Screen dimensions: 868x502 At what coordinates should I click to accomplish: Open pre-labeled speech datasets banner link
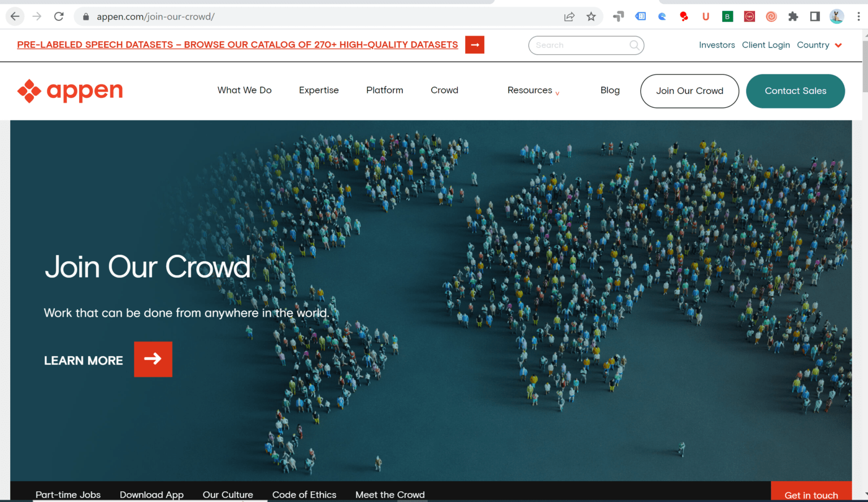pyautogui.click(x=237, y=45)
